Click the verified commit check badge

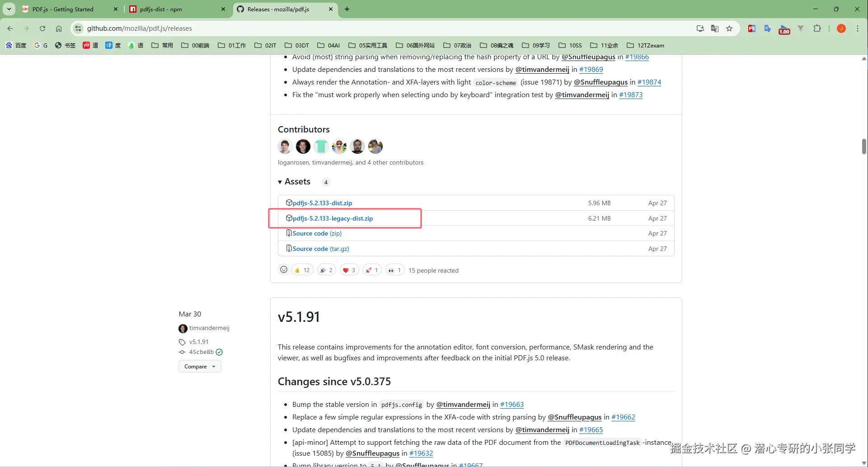click(219, 352)
